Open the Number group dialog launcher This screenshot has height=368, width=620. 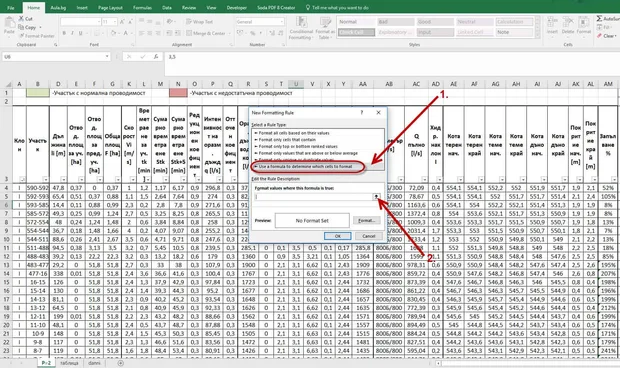tap(284, 45)
